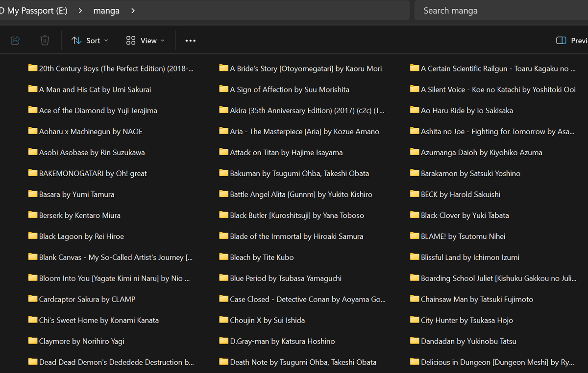588x373 pixels.
Task: Select folder icon for Attack on Titan
Action: tap(224, 152)
